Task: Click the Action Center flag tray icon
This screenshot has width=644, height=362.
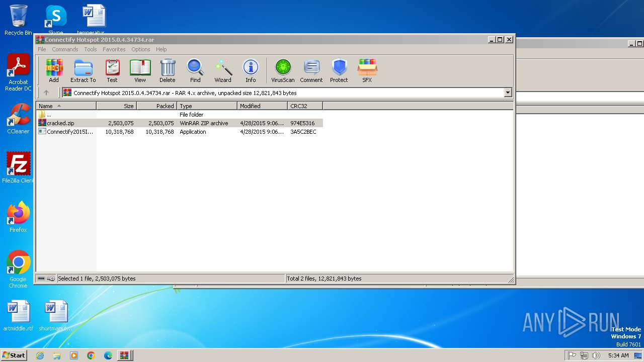Action: 572,355
